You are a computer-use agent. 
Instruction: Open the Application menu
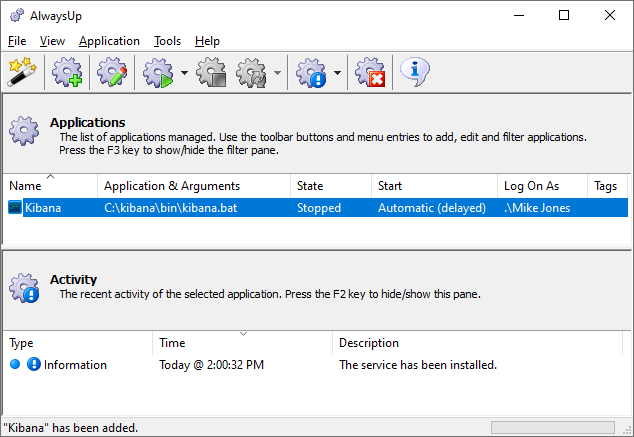tap(109, 41)
